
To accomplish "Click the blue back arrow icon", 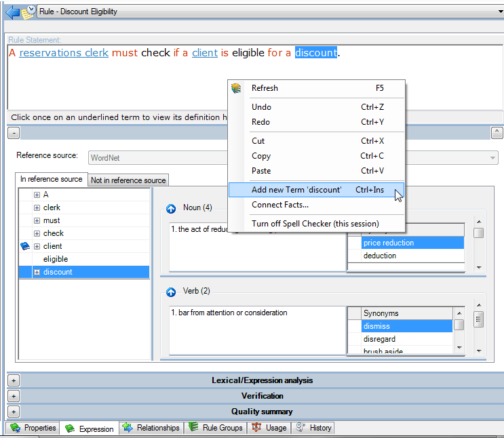I will tap(11, 12).
